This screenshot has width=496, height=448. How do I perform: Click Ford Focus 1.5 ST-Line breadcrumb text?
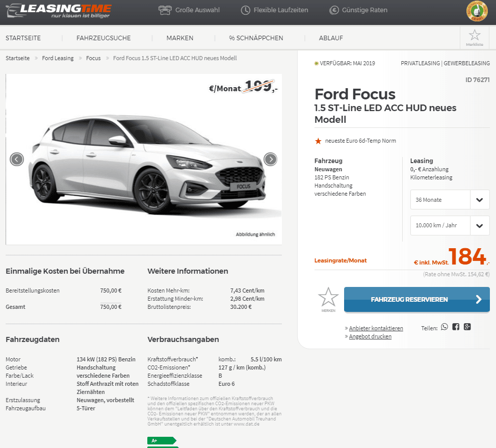pyautogui.click(x=175, y=58)
